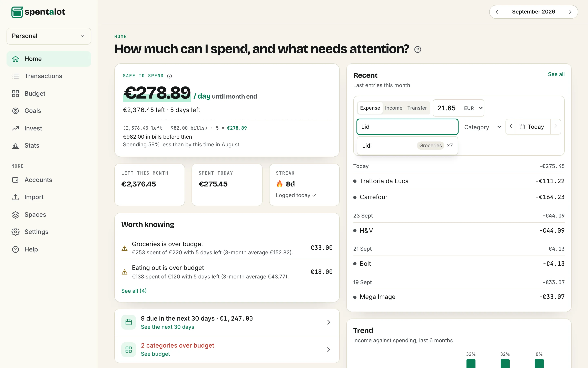Viewport: 588px width, 368px height.
Task: Open Groceries is over budget alert
Action: pos(227,248)
